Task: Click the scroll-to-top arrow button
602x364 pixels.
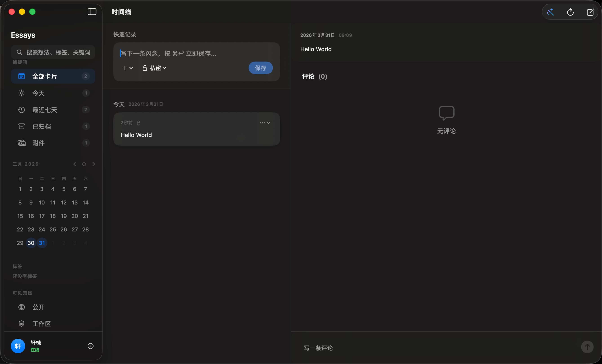Action: tap(587, 347)
